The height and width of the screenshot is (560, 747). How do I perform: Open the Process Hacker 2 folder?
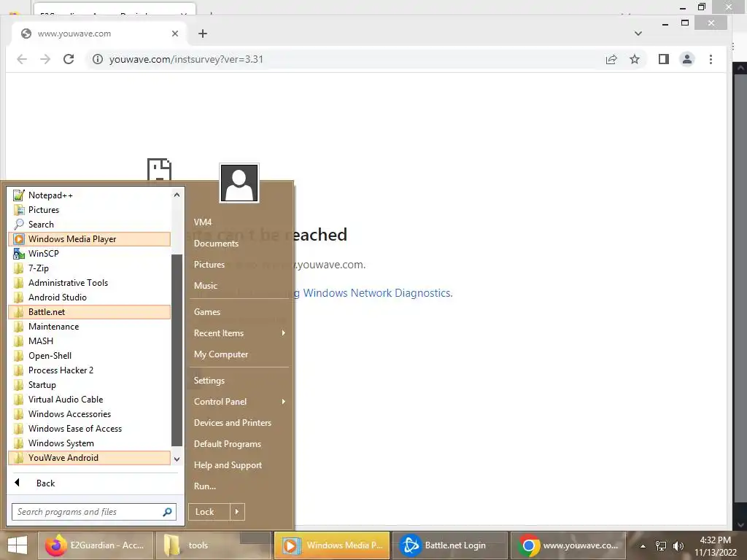90,370
